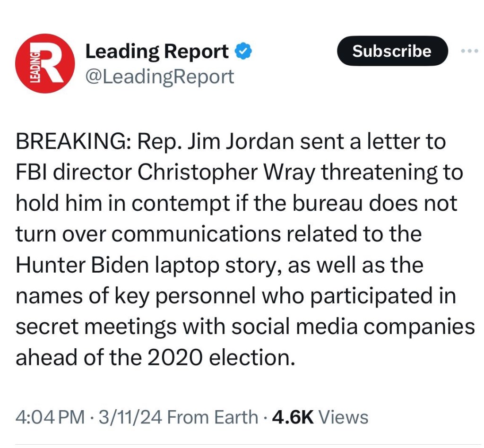Screen dimensions: 484x448
Task: Click the Leading Report display name
Action: click(156, 52)
